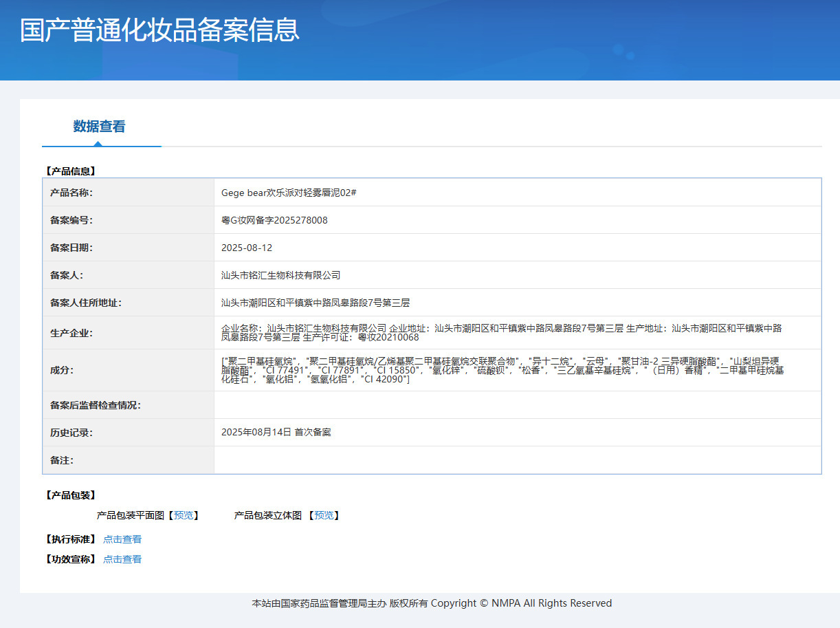Click the 【产品包装】 section heading
840x628 pixels.
point(70,495)
